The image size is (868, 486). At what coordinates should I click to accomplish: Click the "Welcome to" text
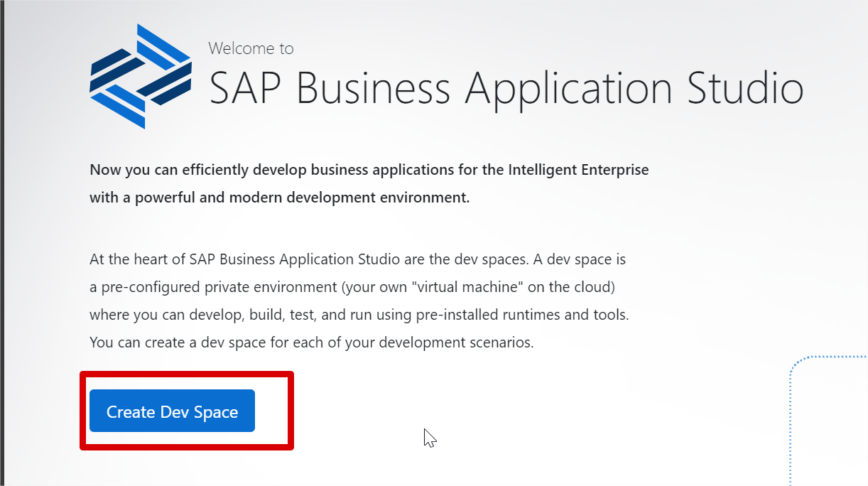coord(251,48)
